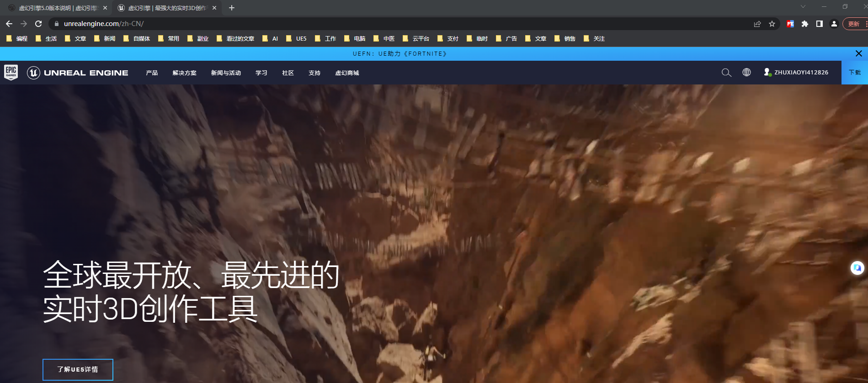Open the 虚幻商城 menu item

(347, 73)
